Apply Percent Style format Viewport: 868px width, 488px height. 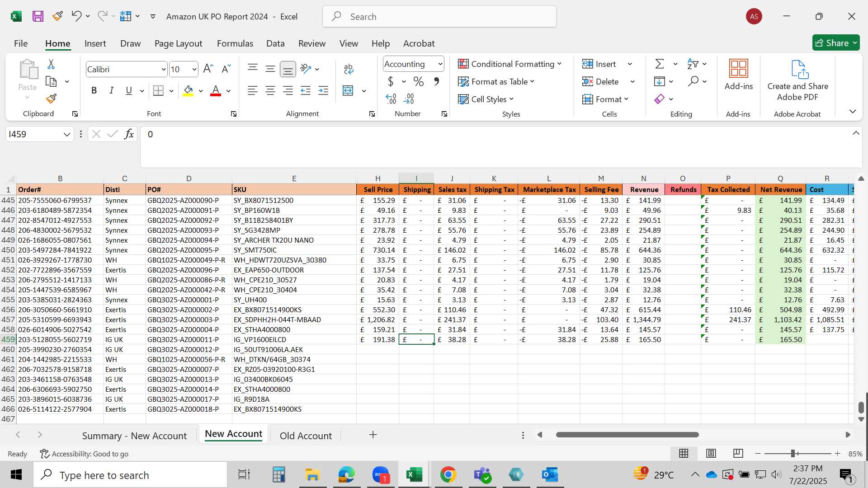(419, 81)
